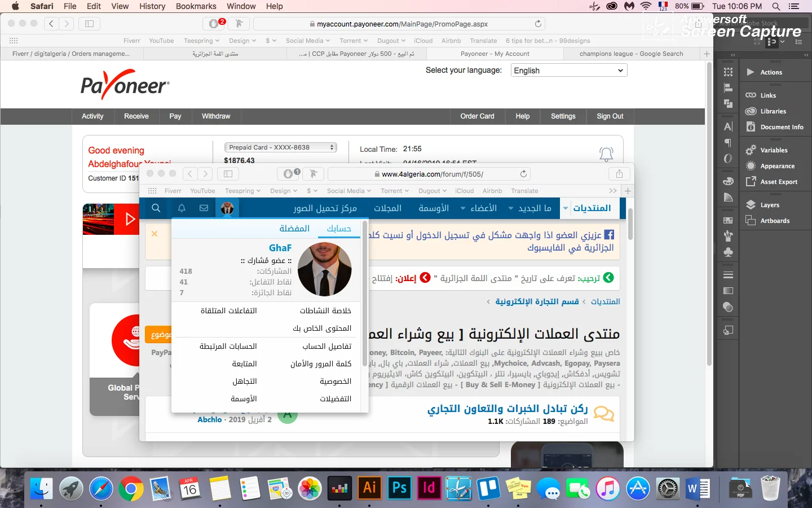The height and width of the screenshot is (508, 812).
Task: Switch to the champions league tab
Action: (x=630, y=54)
